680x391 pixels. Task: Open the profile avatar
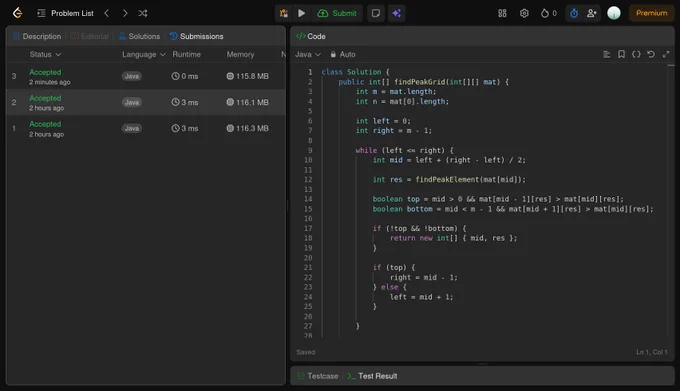tap(614, 13)
